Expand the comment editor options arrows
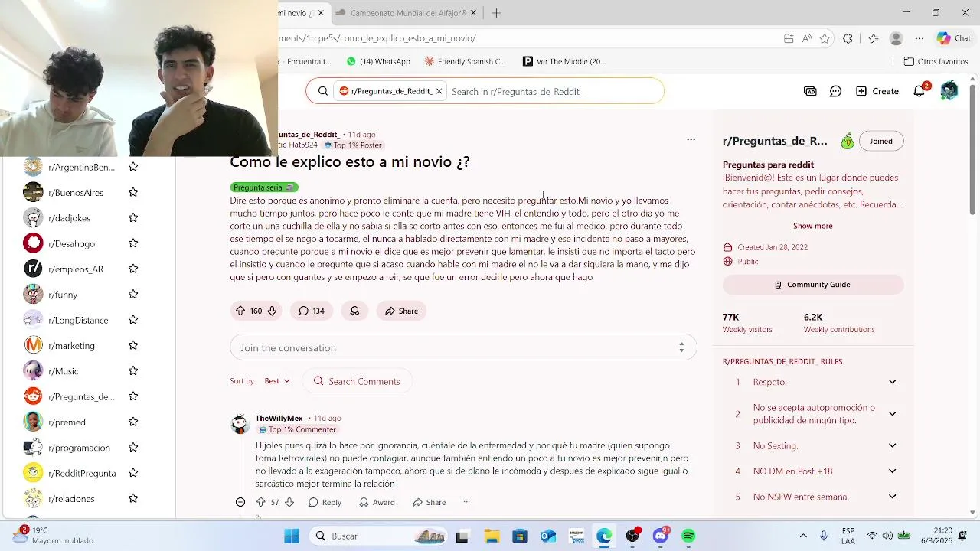This screenshot has height=551, width=980. (681, 347)
